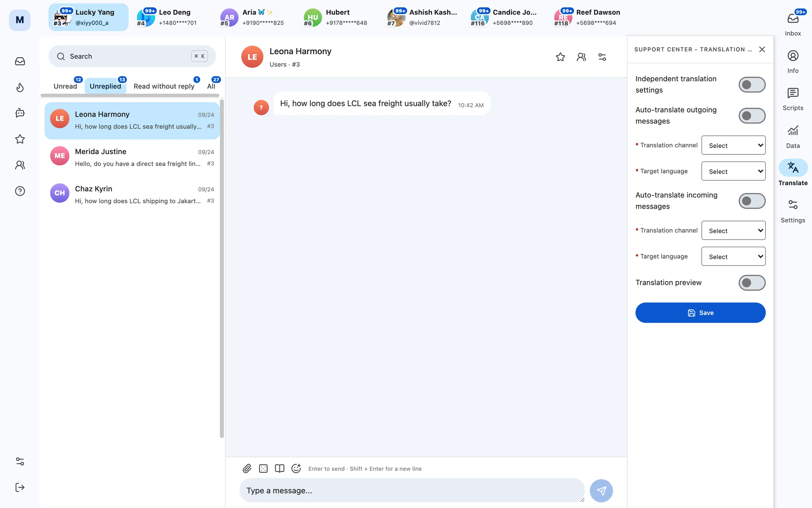This screenshot has height=508, width=812.
Task: Attach a file with the paperclip icon
Action: [247, 468]
